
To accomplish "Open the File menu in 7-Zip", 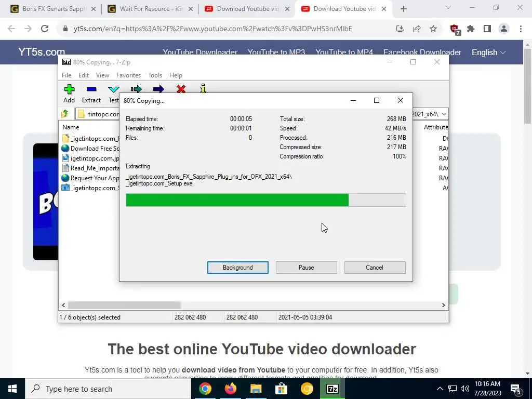I will click(66, 75).
